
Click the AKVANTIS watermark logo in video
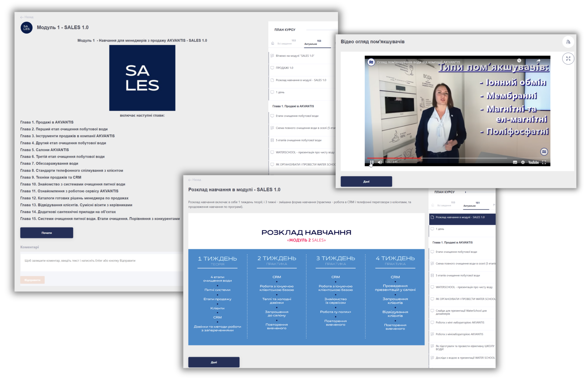(x=544, y=152)
